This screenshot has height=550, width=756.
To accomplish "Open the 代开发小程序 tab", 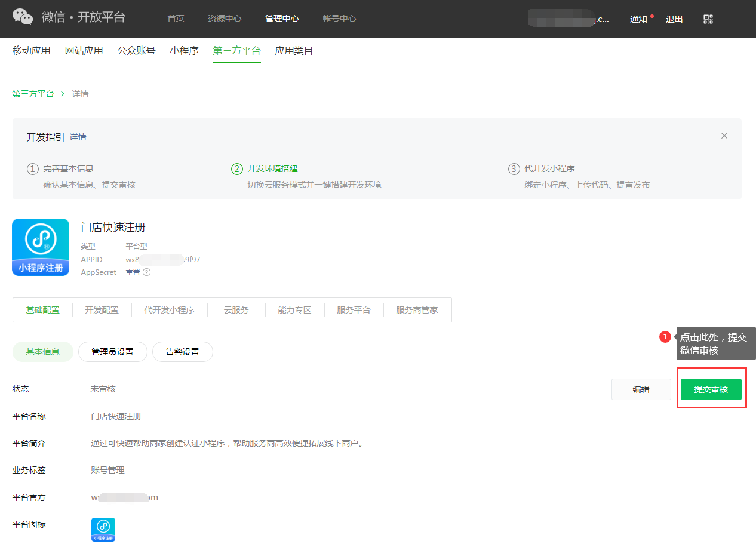I will point(169,310).
